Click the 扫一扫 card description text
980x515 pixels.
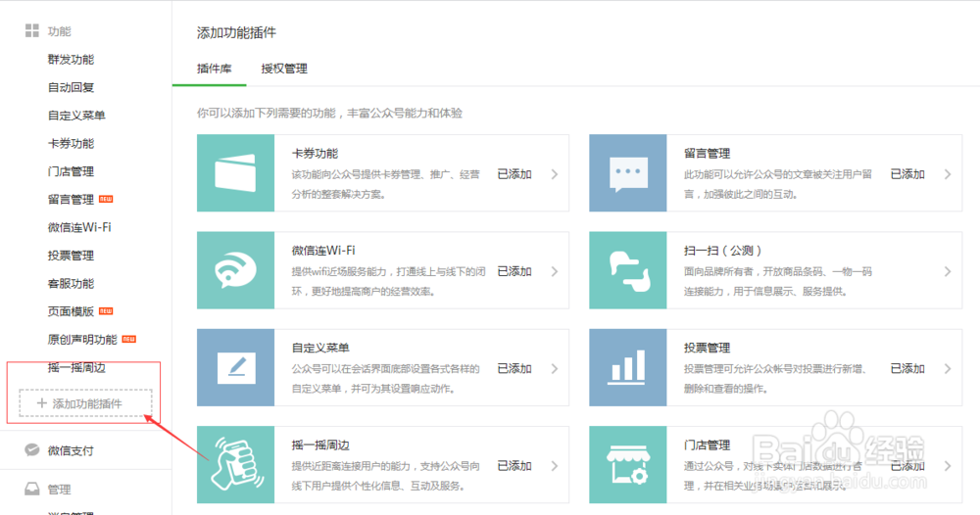[x=778, y=282]
